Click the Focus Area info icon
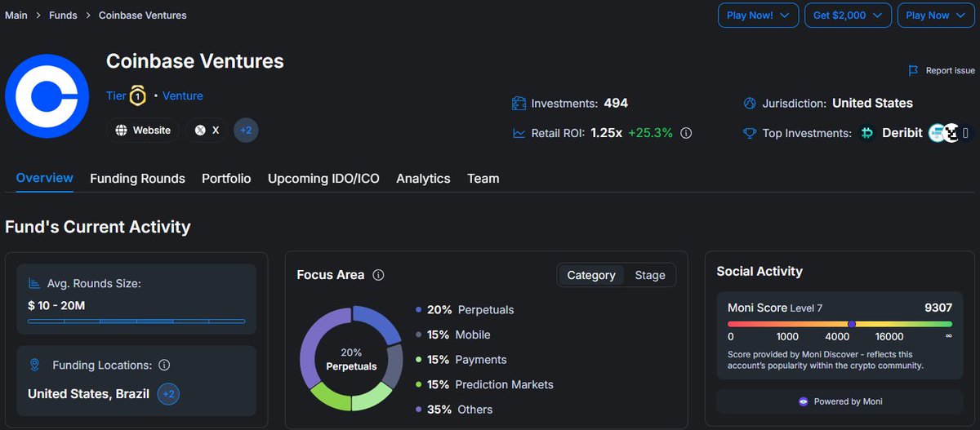The width and height of the screenshot is (980, 430). coord(378,275)
